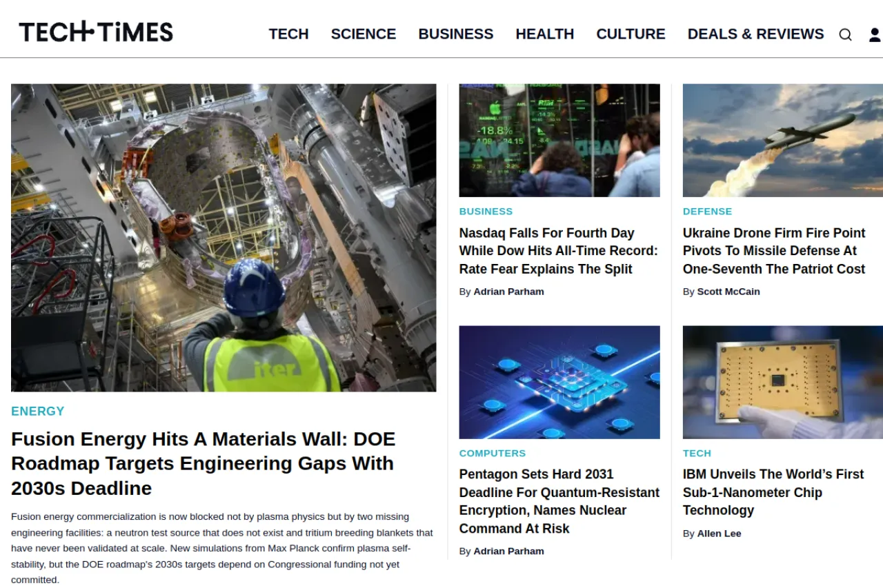Click the fusion article summary paragraph
The height and width of the screenshot is (588, 883).
[222, 548]
